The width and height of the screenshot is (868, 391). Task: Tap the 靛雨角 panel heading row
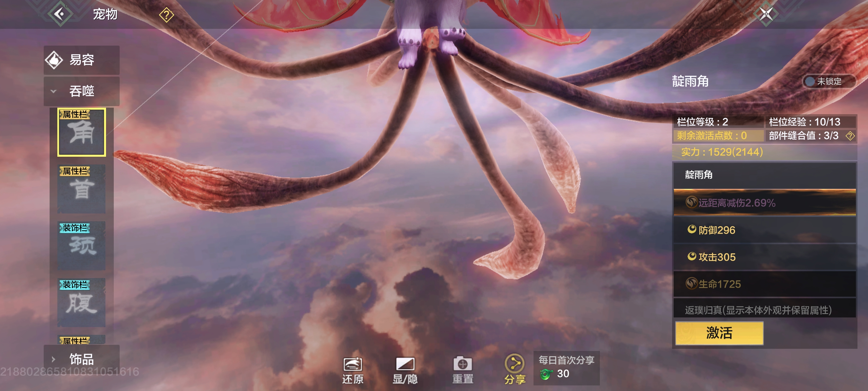point(764,175)
